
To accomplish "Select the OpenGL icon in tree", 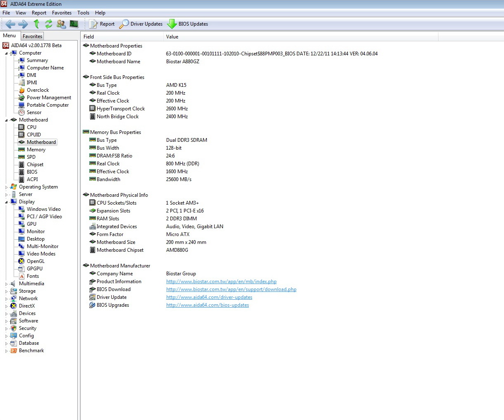I will [x=21, y=261].
